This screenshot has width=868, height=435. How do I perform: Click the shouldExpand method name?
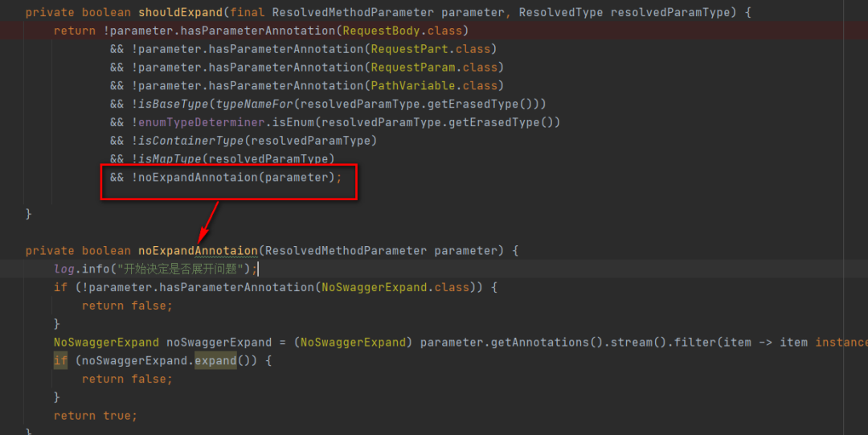(x=181, y=12)
